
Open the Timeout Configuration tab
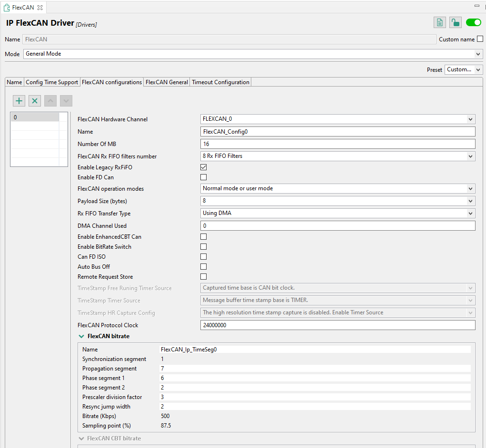(x=220, y=82)
